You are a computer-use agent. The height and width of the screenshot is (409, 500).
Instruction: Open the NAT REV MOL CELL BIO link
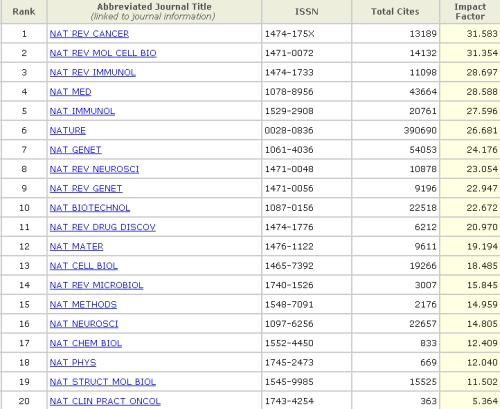[103, 53]
